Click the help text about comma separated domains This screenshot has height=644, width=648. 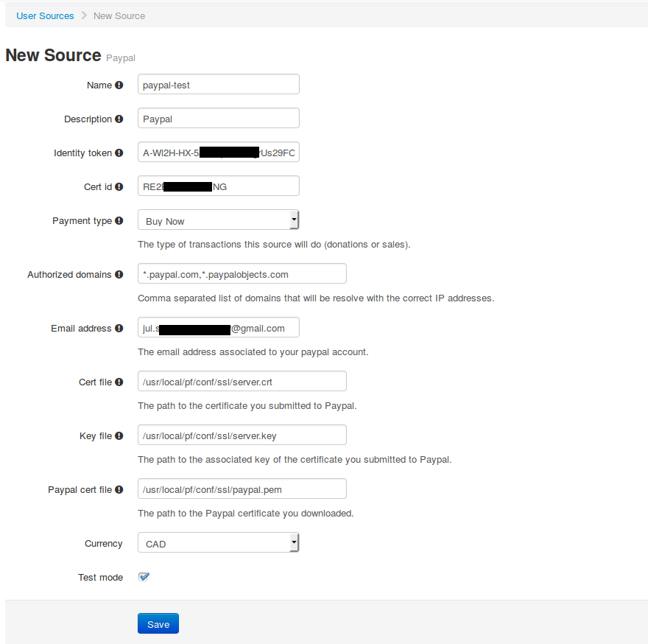pyautogui.click(x=316, y=298)
